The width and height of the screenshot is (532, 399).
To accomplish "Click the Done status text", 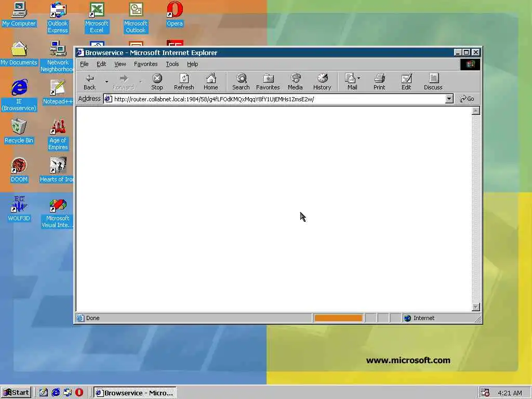I will point(92,318).
